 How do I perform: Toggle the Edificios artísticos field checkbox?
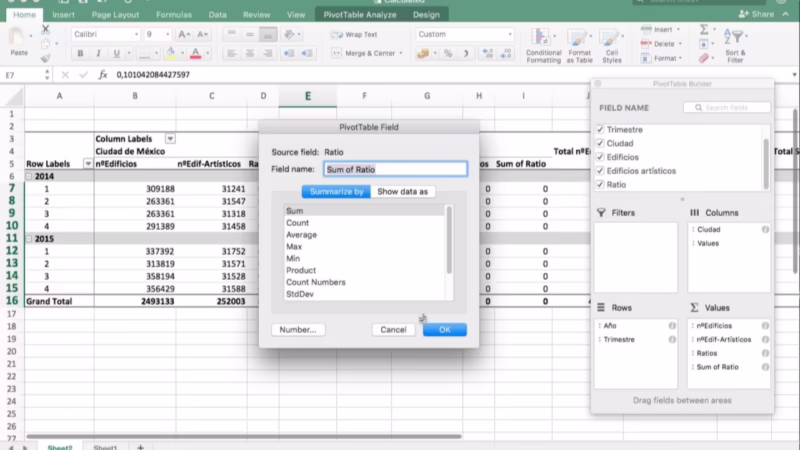(600, 171)
